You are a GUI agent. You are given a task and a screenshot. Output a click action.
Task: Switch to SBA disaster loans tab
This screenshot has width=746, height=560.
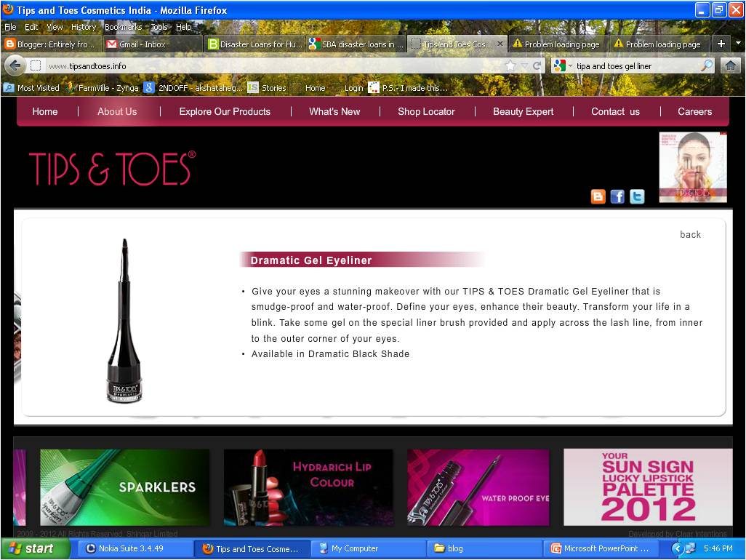356,44
